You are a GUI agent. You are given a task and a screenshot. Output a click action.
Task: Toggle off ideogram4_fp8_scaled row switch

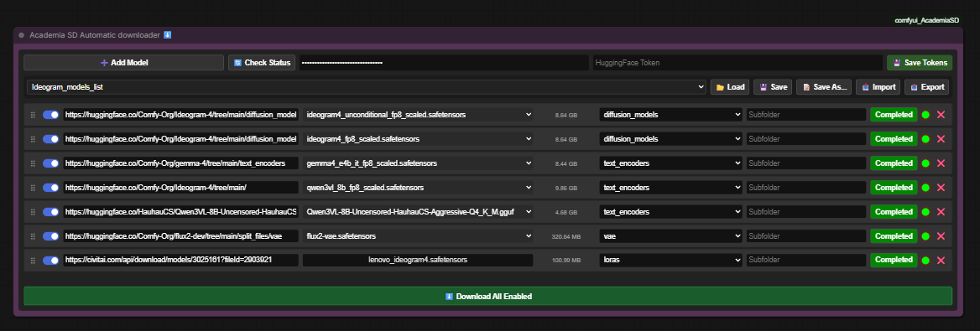[x=50, y=138]
